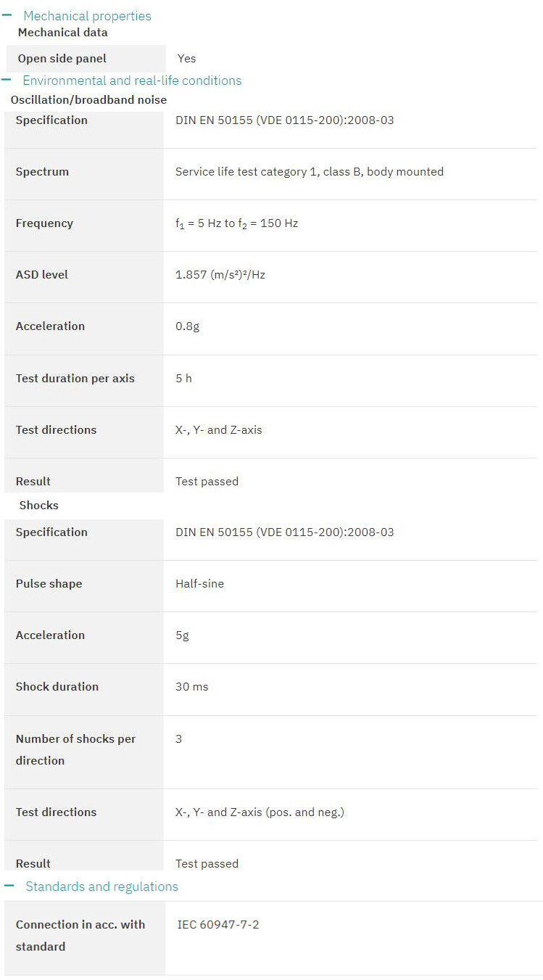This screenshot has height=980, width=543.
Task: Click minus icon beside Environmental conditions heading
Action: click(x=7, y=80)
